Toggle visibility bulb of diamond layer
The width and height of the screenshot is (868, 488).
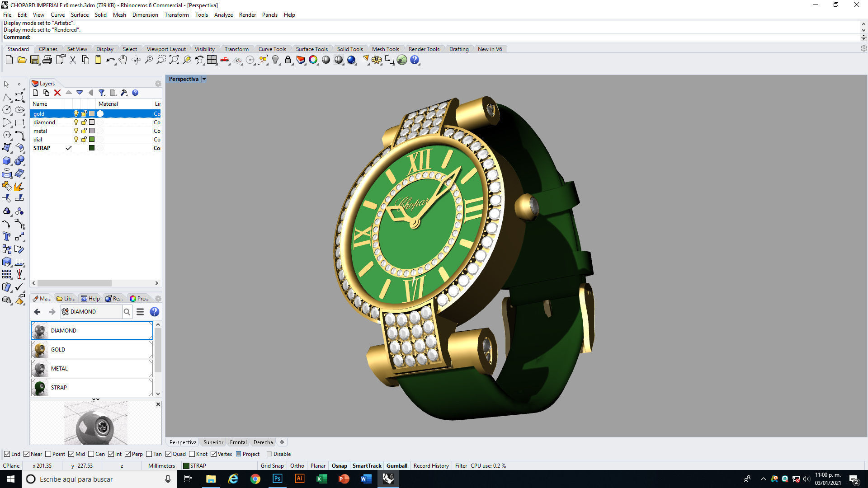76,122
